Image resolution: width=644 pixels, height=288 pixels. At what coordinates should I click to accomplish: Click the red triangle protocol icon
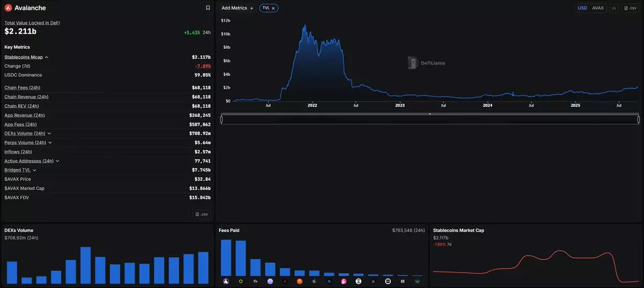pyautogui.click(x=285, y=281)
